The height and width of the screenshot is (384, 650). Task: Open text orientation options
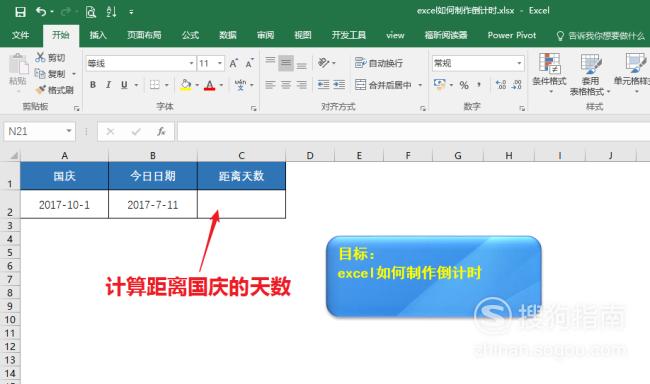pos(326,63)
